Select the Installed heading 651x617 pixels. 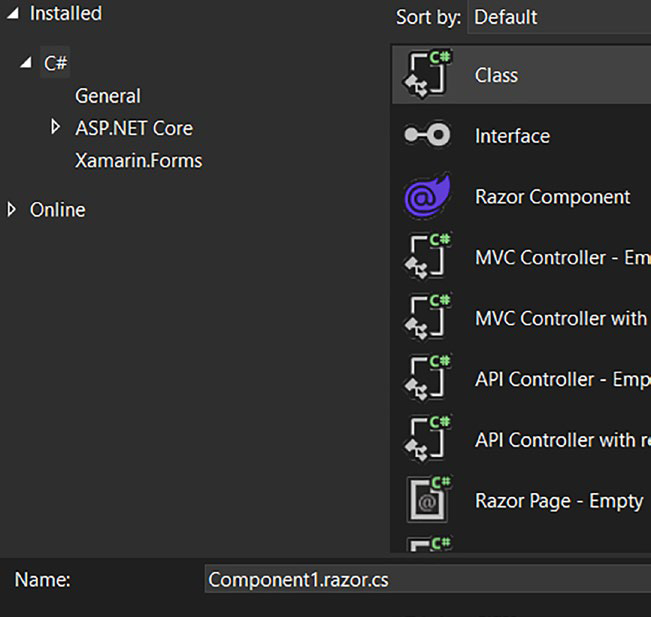tap(66, 13)
